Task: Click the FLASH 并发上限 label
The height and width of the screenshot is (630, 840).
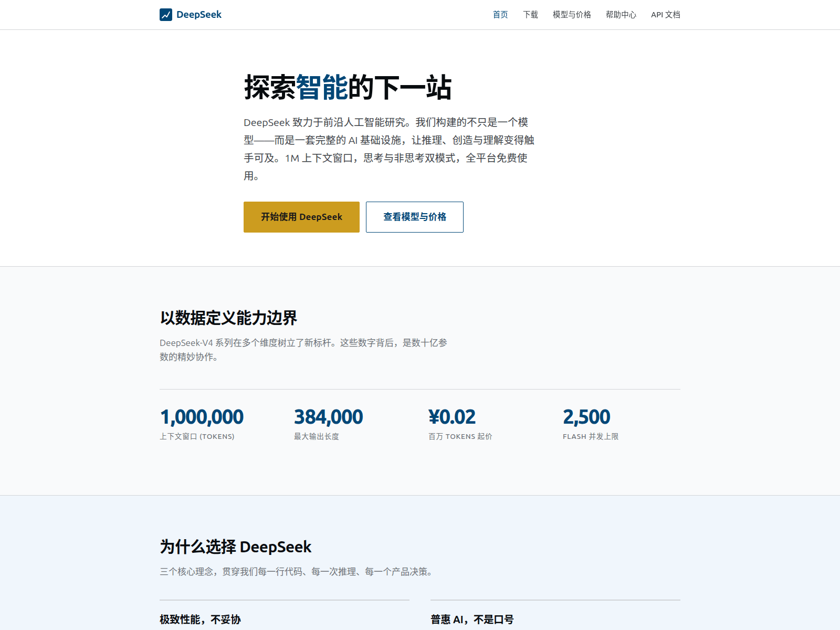Action: click(591, 436)
